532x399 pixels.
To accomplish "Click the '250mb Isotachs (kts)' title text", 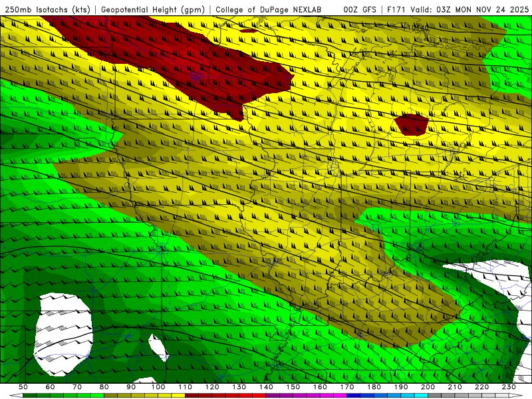I will (47, 9).
